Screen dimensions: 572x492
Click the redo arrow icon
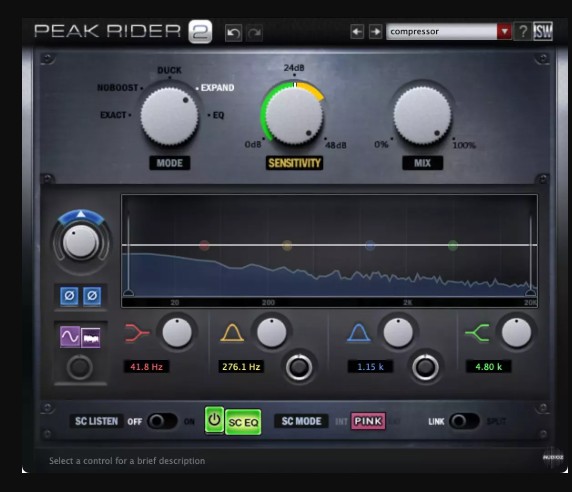point(254,33)
